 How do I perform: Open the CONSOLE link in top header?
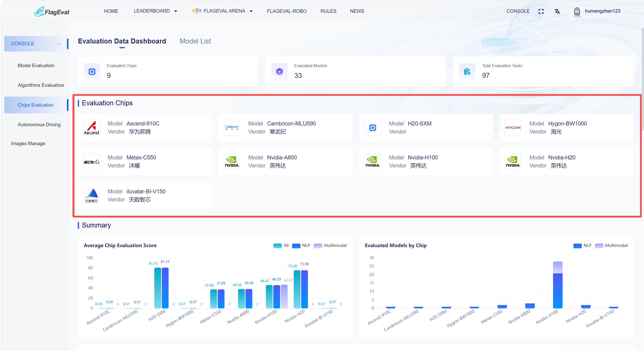(518, 11)
